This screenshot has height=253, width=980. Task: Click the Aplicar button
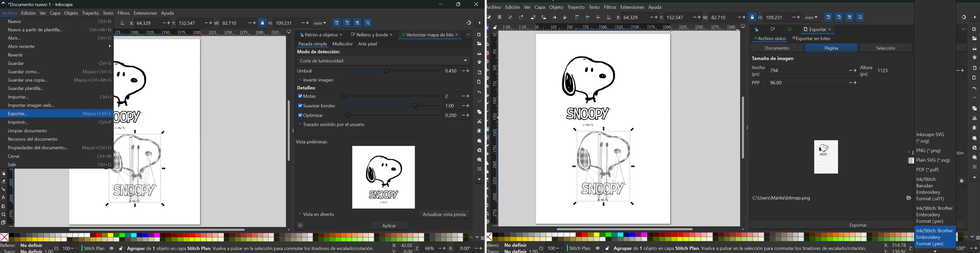click(389, 226)
